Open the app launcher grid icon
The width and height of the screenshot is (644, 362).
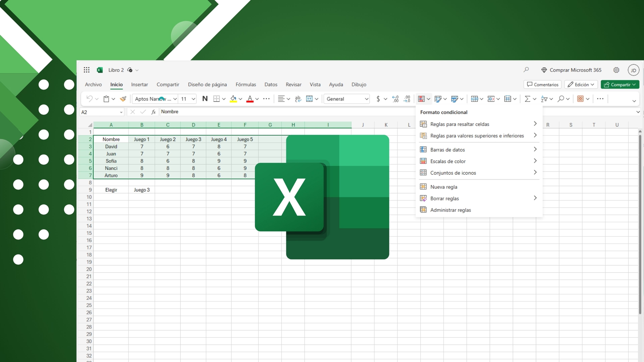point(87,70)
